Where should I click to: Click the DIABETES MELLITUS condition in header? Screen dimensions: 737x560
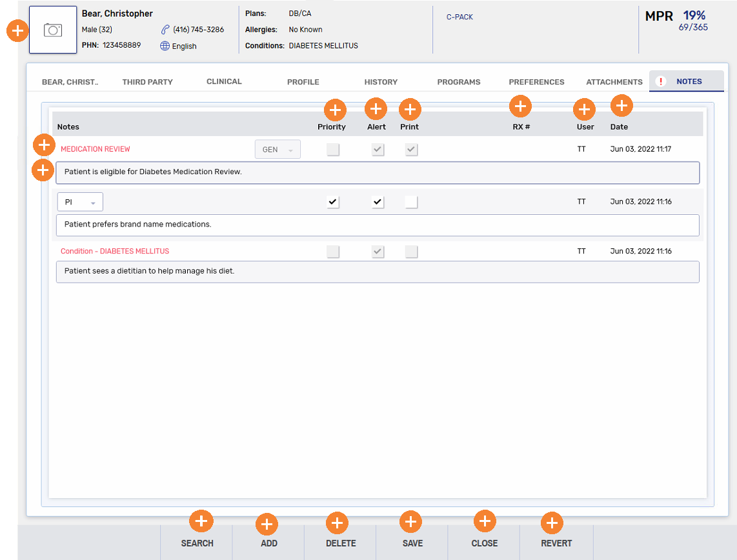323,46
